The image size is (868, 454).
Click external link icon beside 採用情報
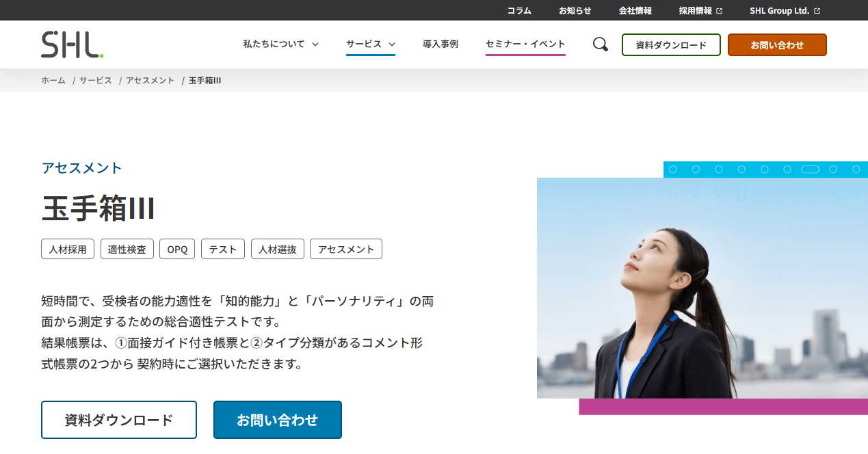tap(719, 11)
